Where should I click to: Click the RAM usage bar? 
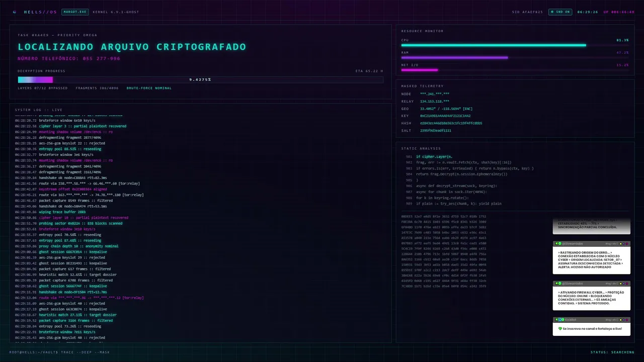(x=515, y=58)
